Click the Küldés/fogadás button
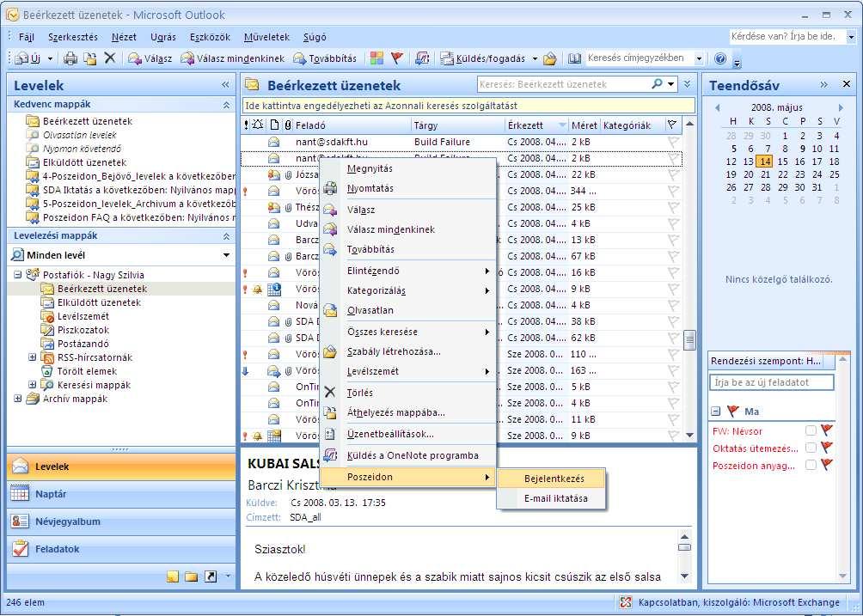Image resolution: width=863 pixels, height=616 pixels. [x=483, y=58]
